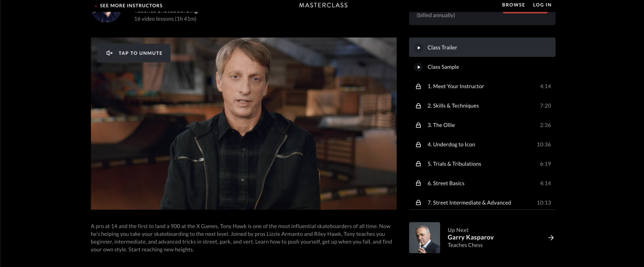Click lock icon beside Street Basics
644x267 pixels.
[x=418, y=183]
